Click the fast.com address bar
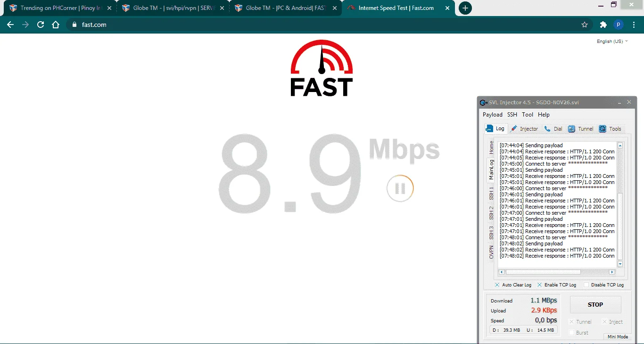 tap(330, 25)
